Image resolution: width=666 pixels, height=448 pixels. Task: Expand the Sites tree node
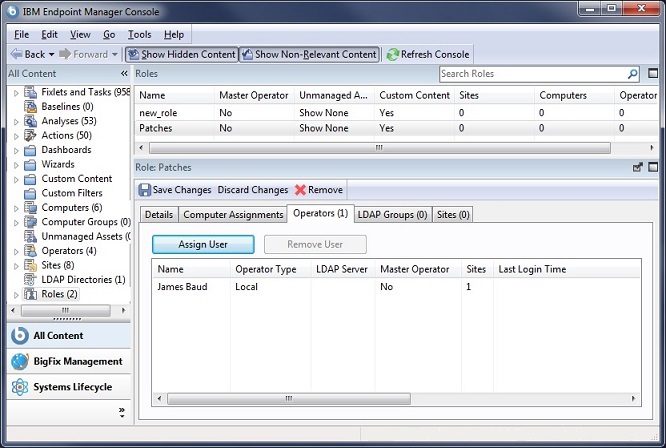pyautogui.click(x=16, y=266)
